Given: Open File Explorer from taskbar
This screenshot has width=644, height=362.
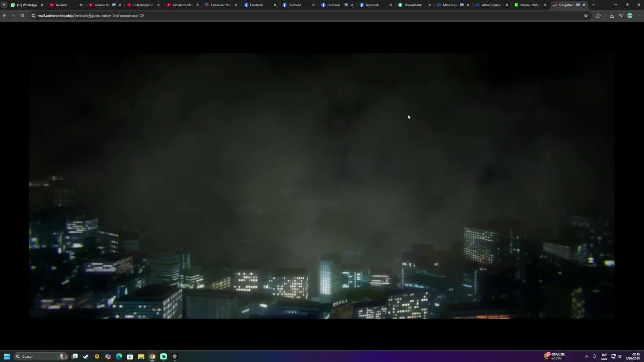Looking at the screenshot, I should 141,356.
